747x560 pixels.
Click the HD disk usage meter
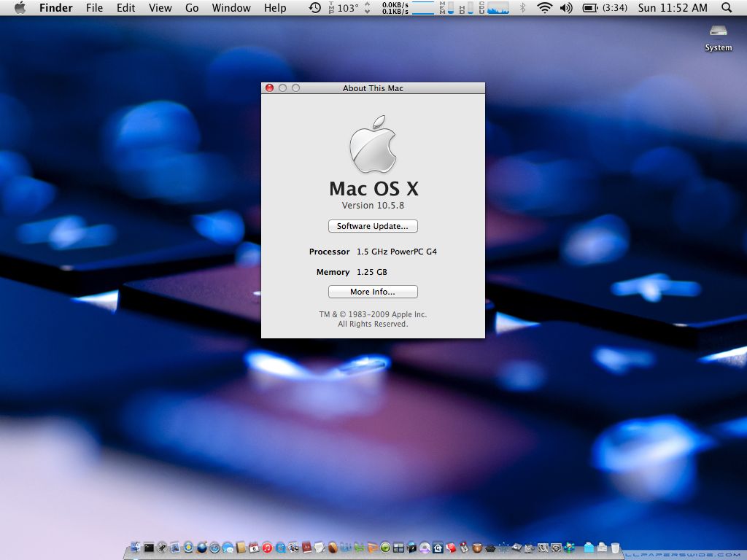pos(466,7)
